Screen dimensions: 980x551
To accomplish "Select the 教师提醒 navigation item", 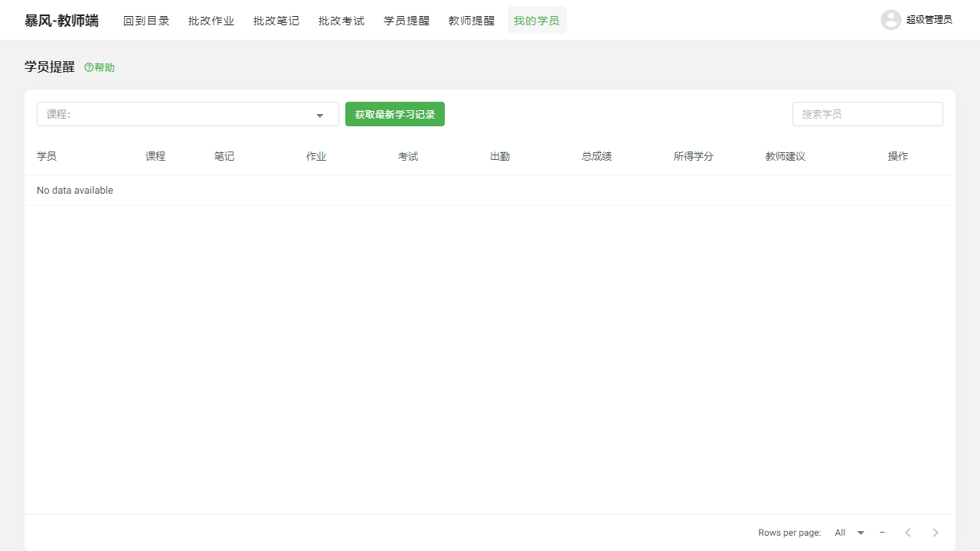I will [472, 21].
